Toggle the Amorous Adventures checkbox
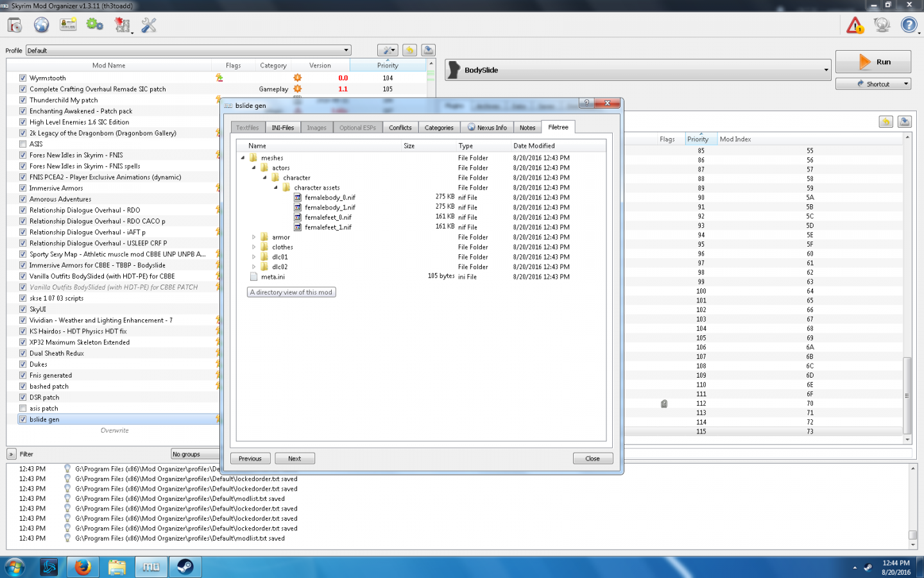 pos(22,199)
